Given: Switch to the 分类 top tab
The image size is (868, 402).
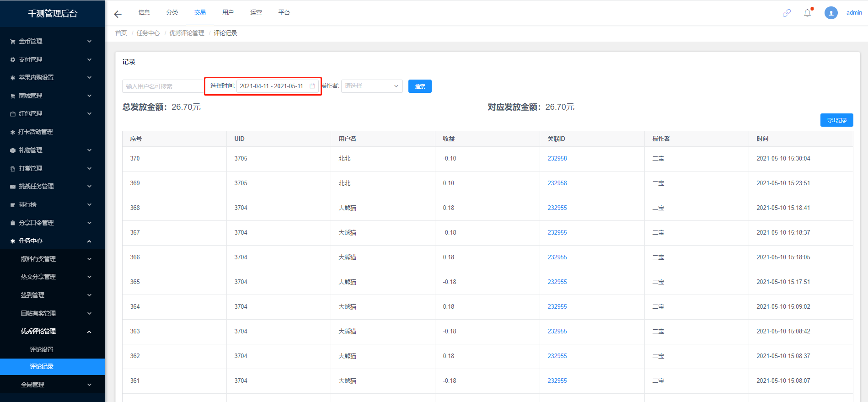Looking at the screenshot, I should pyautogui.click(x=172, y=12).
